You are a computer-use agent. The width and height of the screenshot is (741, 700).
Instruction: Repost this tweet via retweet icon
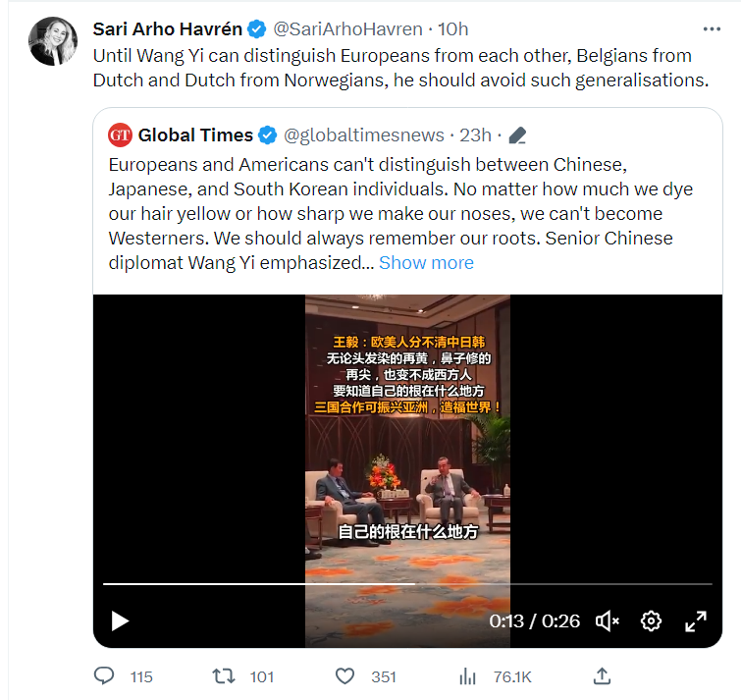click(x=225, y=676)
